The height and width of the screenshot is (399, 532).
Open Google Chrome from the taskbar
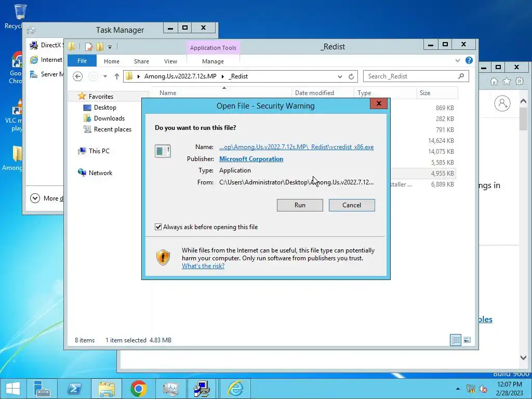[138, 389]
